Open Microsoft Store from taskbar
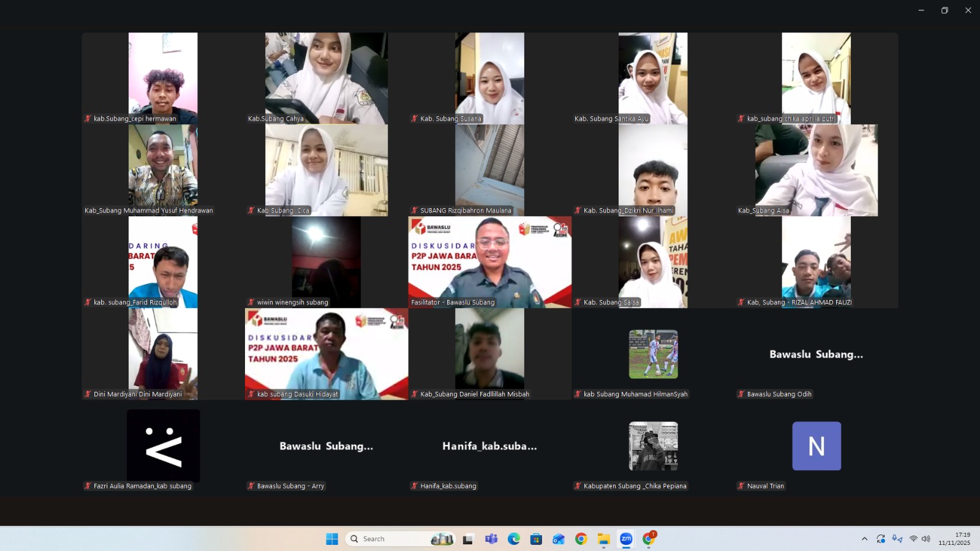980x551 pixels. point(536,539)
